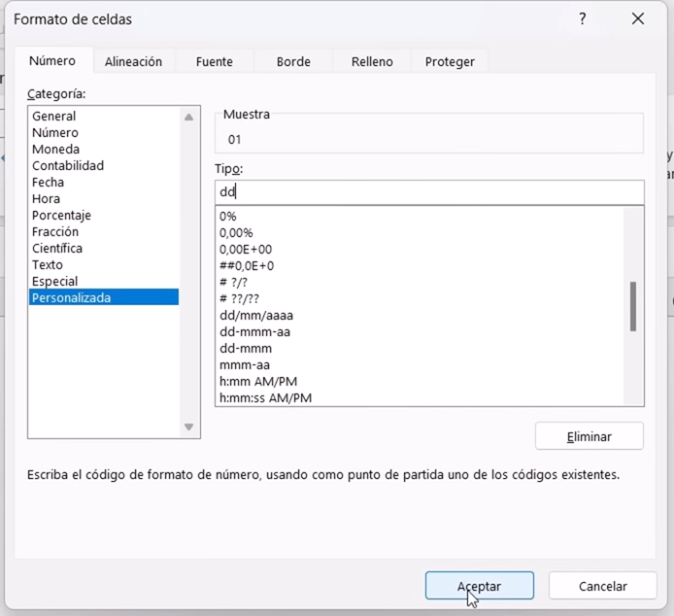674x616 pixels.
Task: Select the Personalizada category
Action: click(104, 297)
